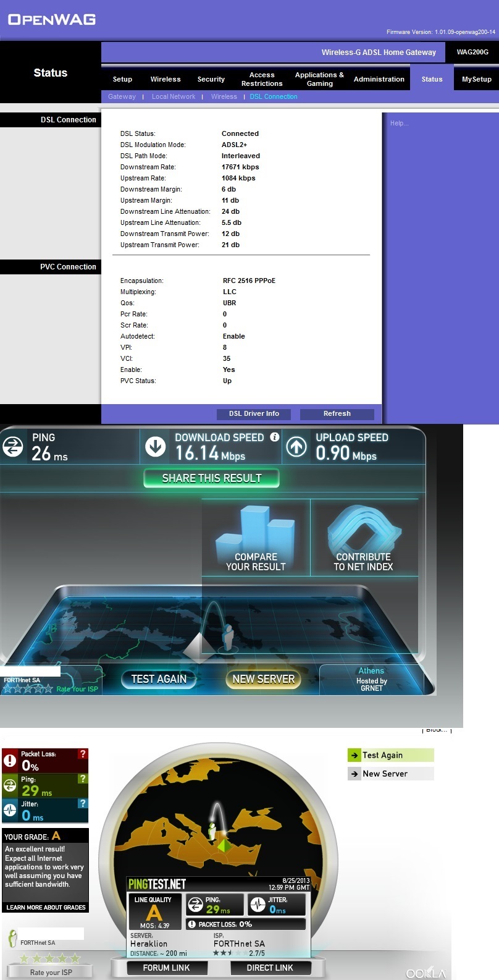Click the Refresh button
The image size is (499, 980).
(x=337, y=414)
